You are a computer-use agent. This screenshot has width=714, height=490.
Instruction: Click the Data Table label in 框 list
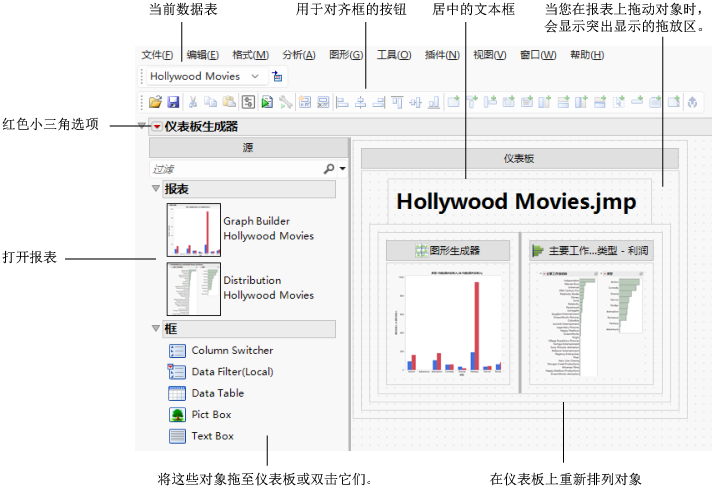(218, 393)
